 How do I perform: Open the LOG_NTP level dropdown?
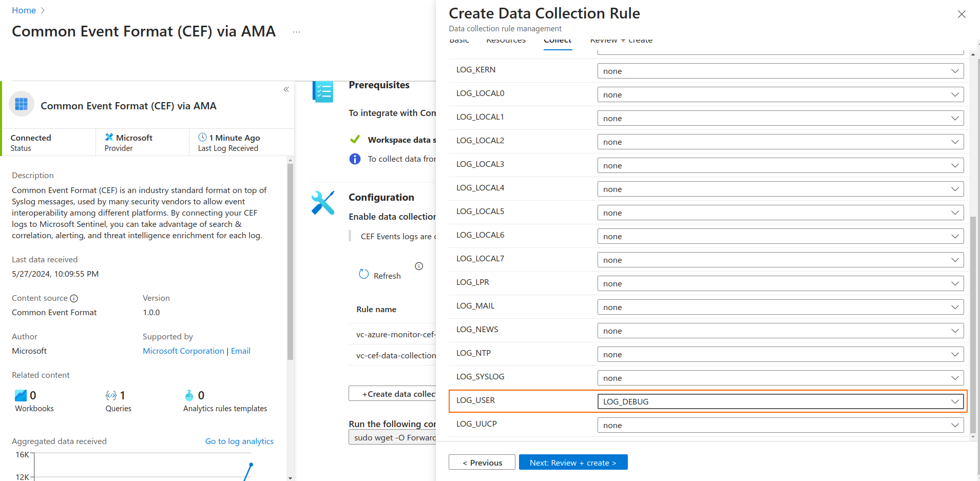pyautogui.click(x=780, y=354)
